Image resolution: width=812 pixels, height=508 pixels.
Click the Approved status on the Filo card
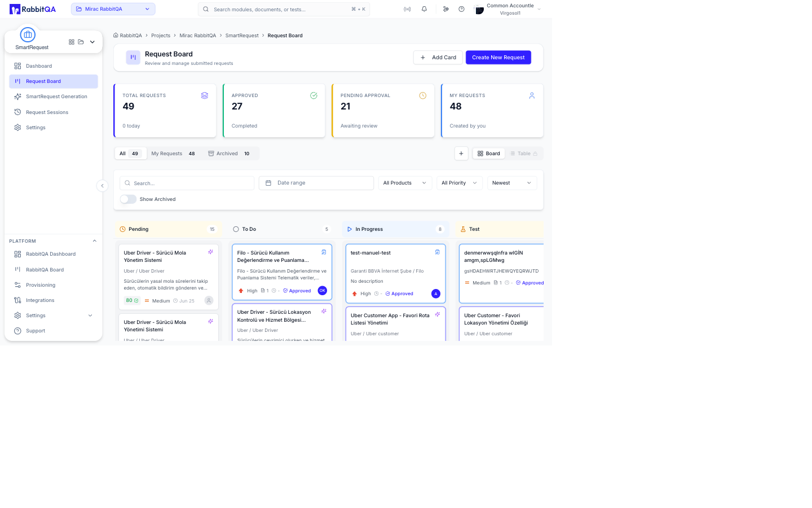click(x=297, y=291)
